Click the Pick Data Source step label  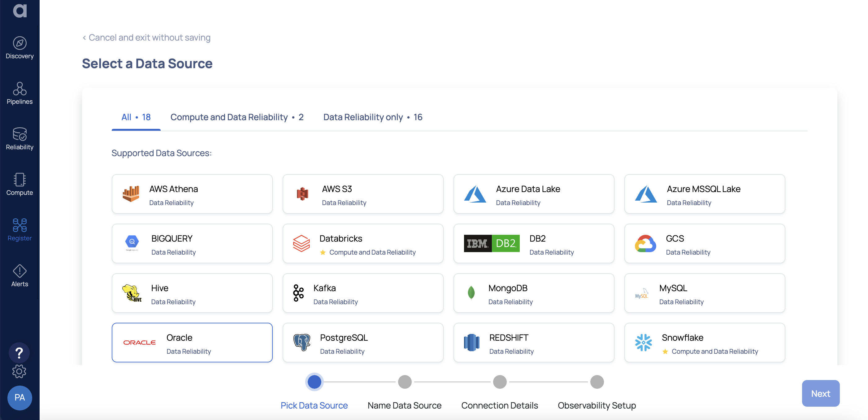pos(314,405)
